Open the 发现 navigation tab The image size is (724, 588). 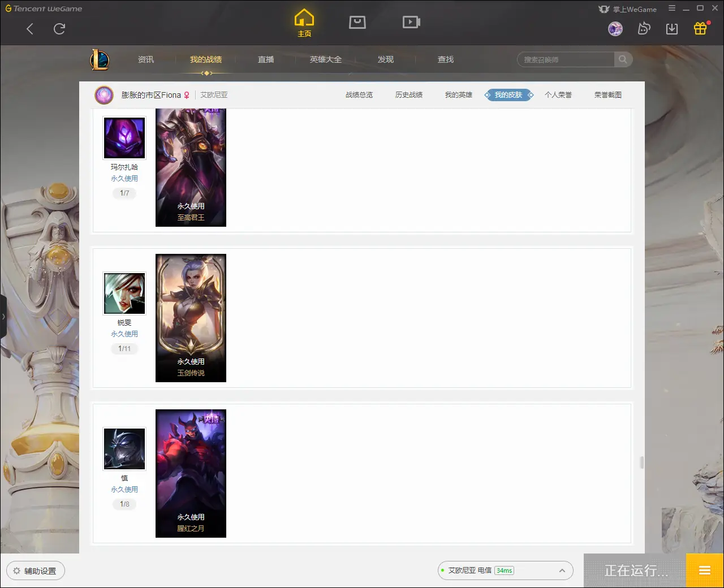tap(386, 59)
